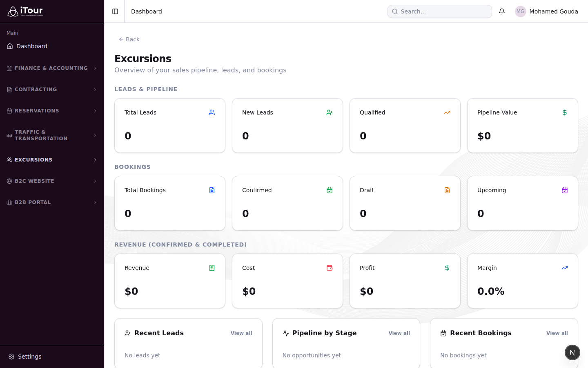Click the Margin trend line icon
This screenshot has height=368, width=588.
pos(565,268)
